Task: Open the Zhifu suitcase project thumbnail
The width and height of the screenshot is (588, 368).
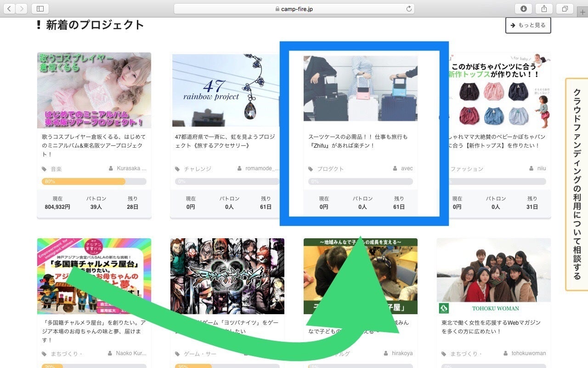Action: tap(360, 88)
